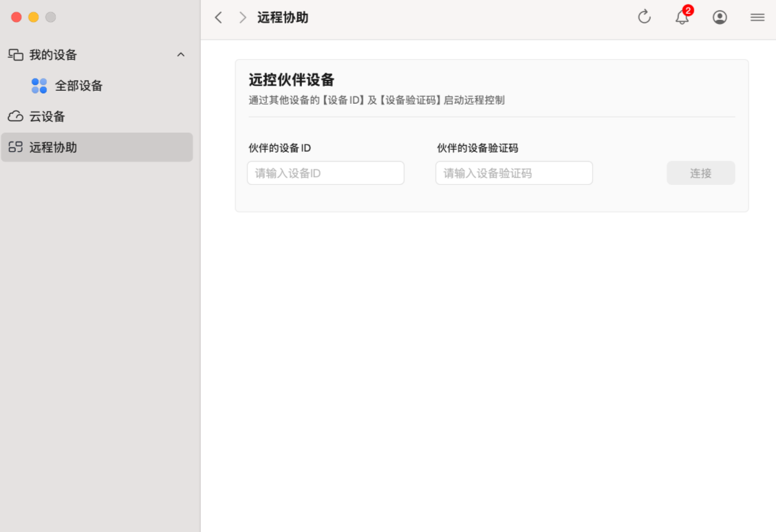Click the 请输入设备验证码 input field

tap(513, 173)
